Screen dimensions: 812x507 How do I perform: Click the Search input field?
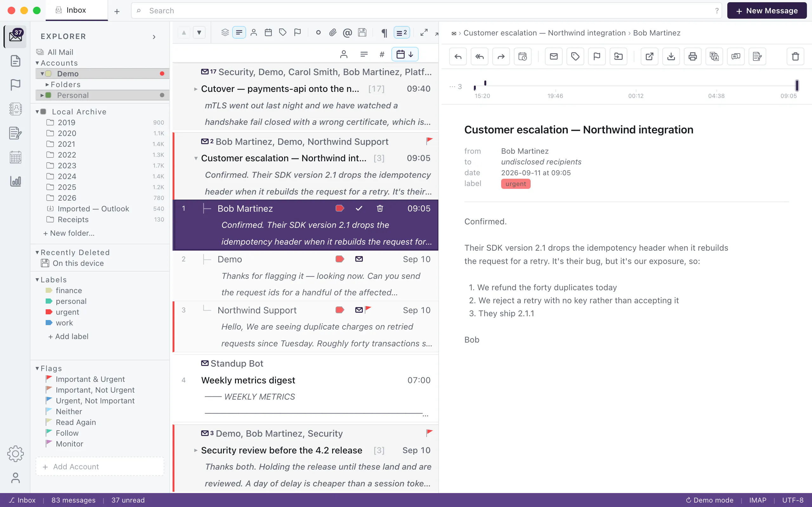click(x=426, y=11)
